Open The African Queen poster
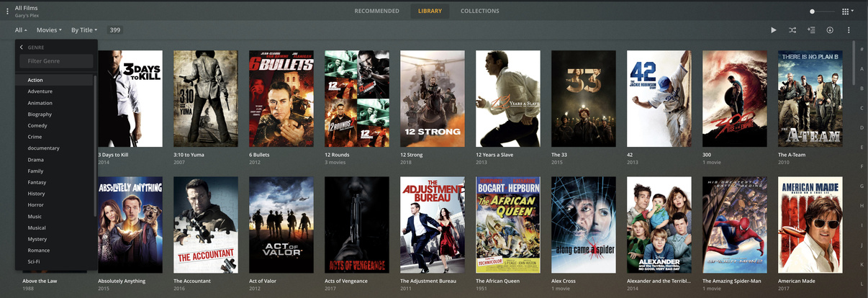The image size is (868, 298). pos(508,225)
